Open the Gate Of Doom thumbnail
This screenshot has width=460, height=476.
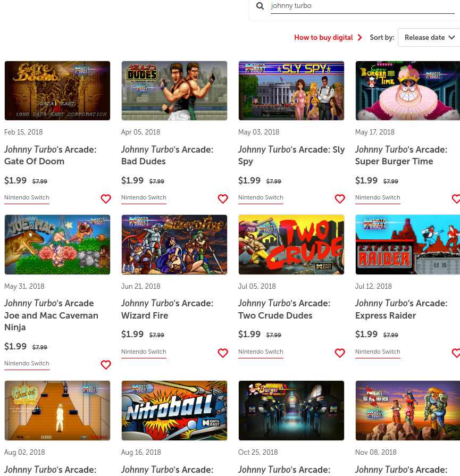57,90
